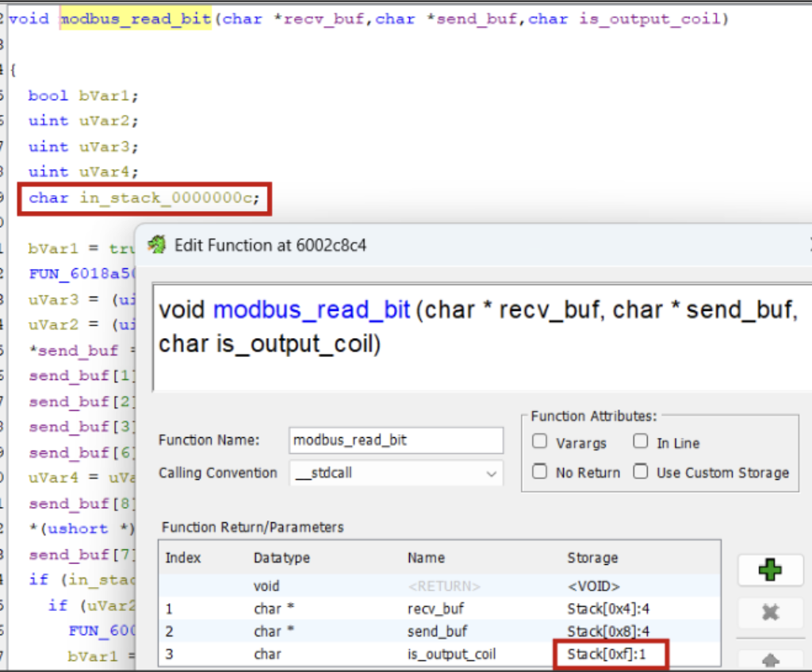Click the Function Name text field

click(395, 440)
